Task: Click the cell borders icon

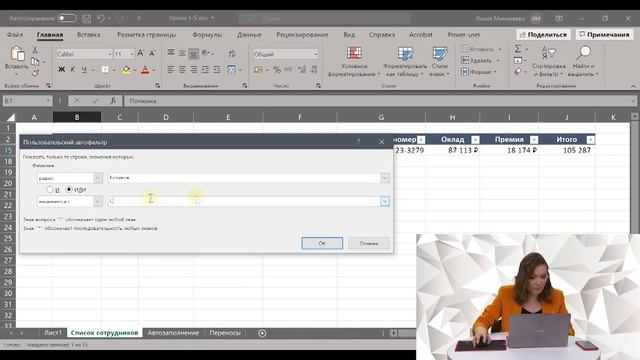Action: tap(105, 70)
